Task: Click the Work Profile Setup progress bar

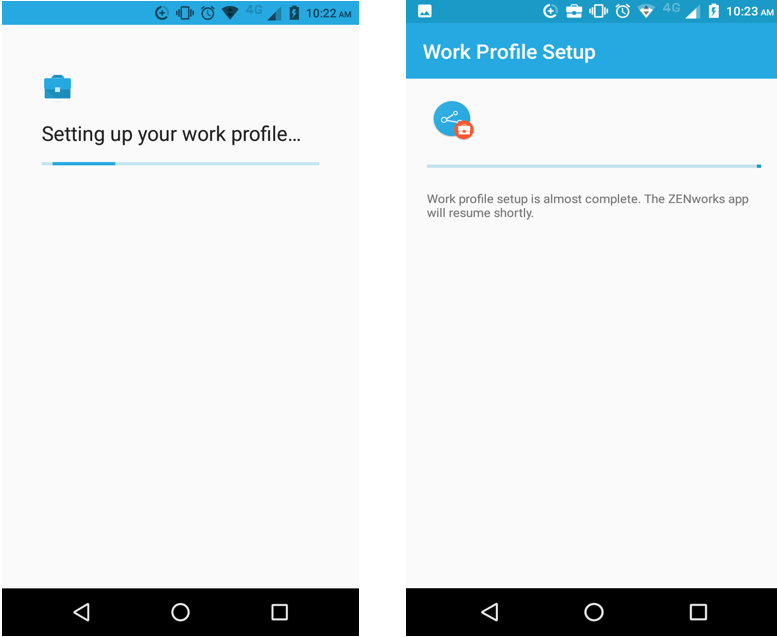Action: tap(594, 166)
